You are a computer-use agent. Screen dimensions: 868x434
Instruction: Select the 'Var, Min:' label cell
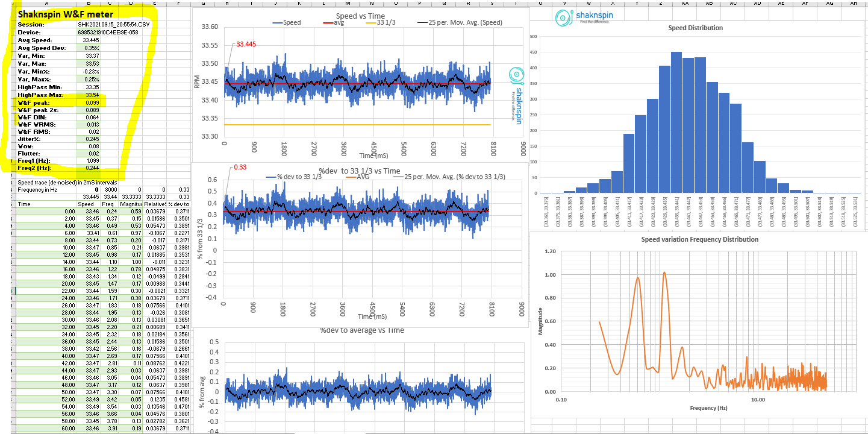(46, 55)
